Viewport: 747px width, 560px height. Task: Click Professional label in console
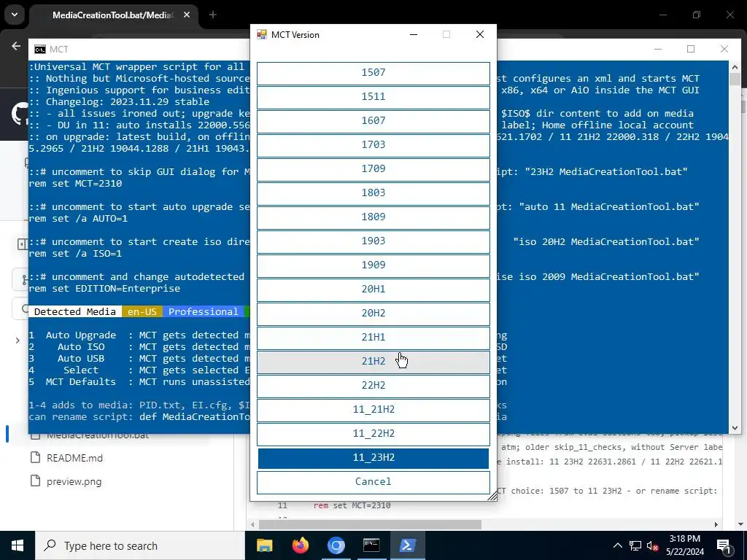tap(203, 311)
